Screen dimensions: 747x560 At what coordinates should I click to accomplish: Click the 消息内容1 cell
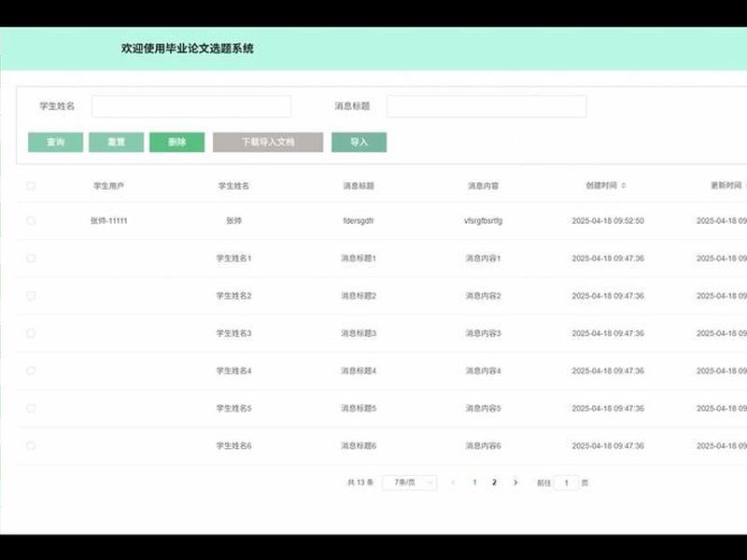pyautogui.click(x=483, y=259)
